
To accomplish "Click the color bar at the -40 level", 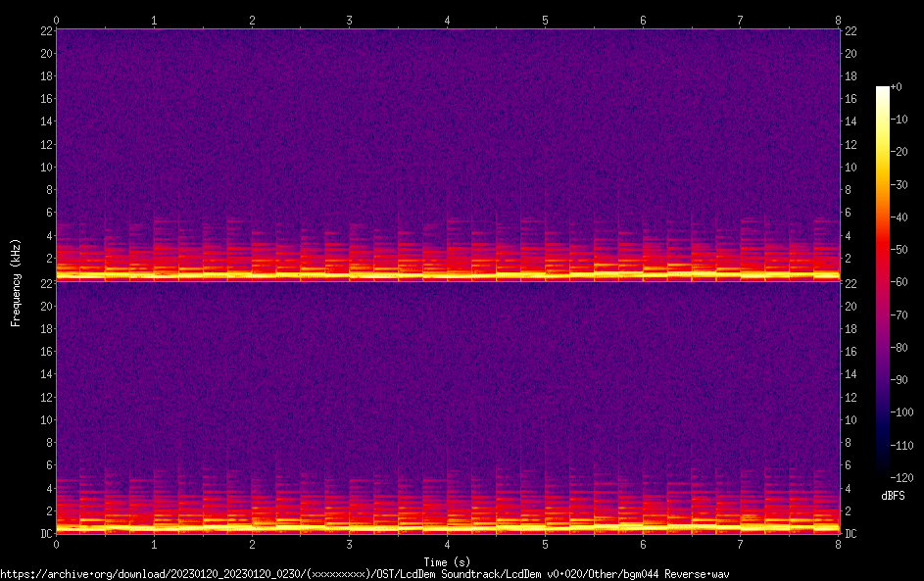I will click(x=883, y=216).
